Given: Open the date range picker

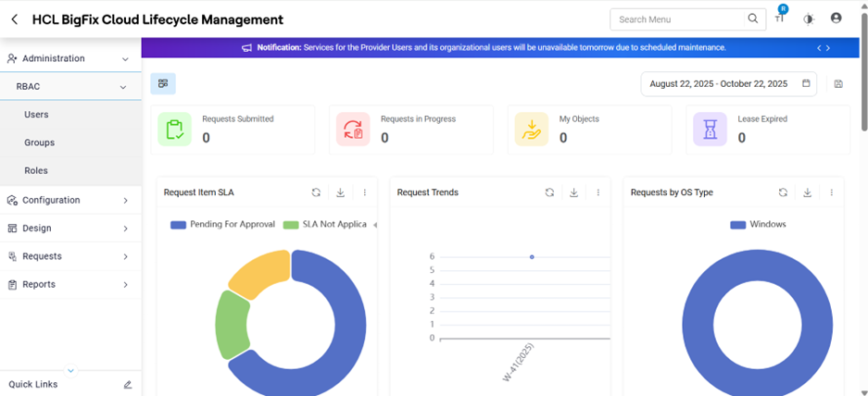Looking at the screenshot, I should pos(728,84).
